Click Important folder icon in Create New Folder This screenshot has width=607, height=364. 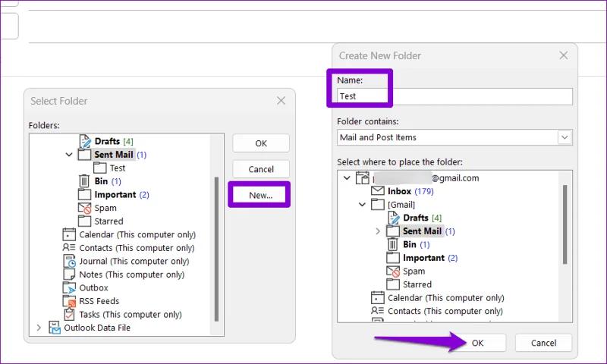pyautogui.click(x=393, y=258)
